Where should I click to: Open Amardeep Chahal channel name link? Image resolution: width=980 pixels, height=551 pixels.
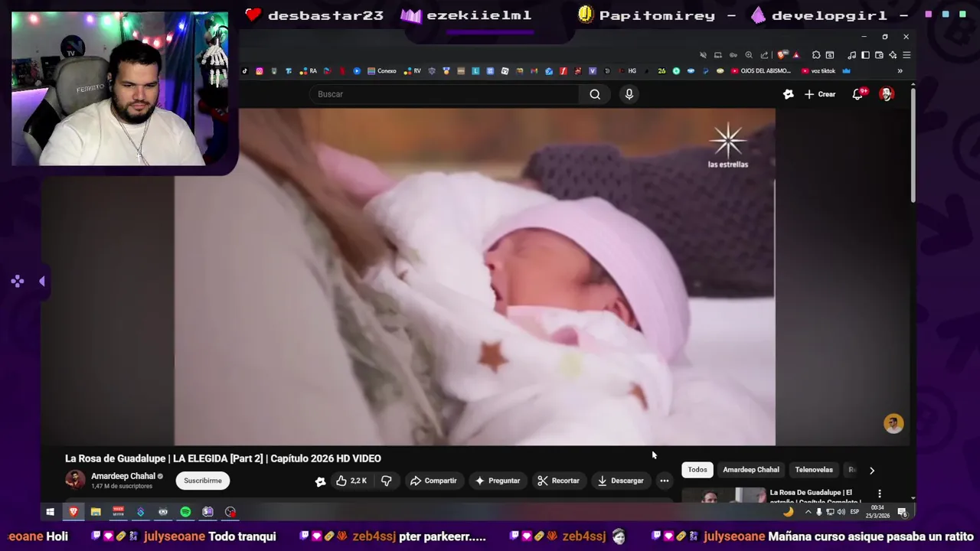pos(122,476)
